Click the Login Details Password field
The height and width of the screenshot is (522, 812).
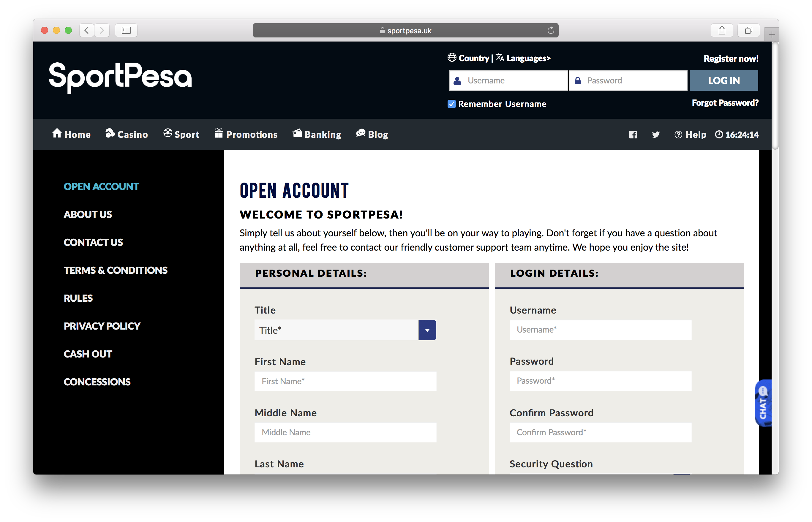pyautogui.click(x=601, y=381)
